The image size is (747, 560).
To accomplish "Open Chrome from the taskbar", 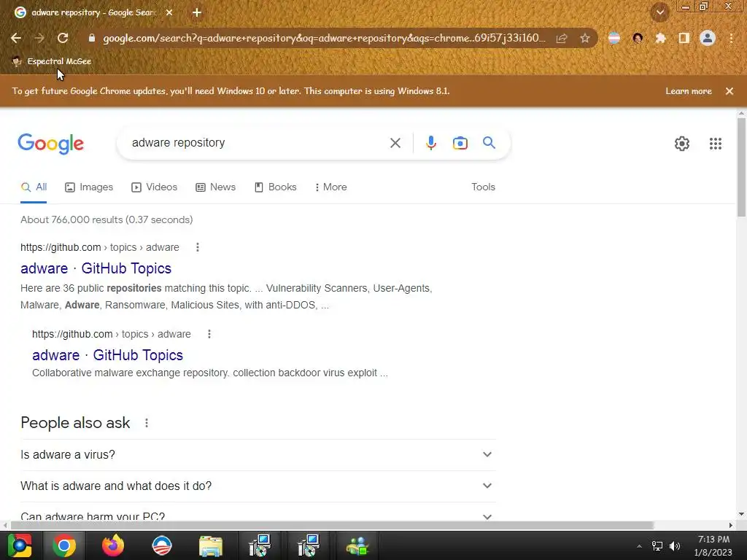I will tap(64, 545).
